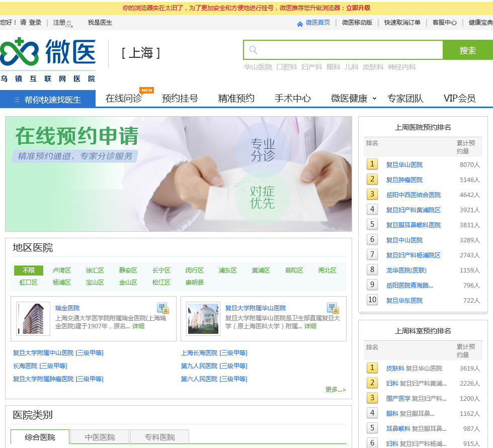The width and height of the screenshot is (493, 448).
Task: Click the 甲 grade badge on 瑞金医院 card
Action: tap(163, 308)
